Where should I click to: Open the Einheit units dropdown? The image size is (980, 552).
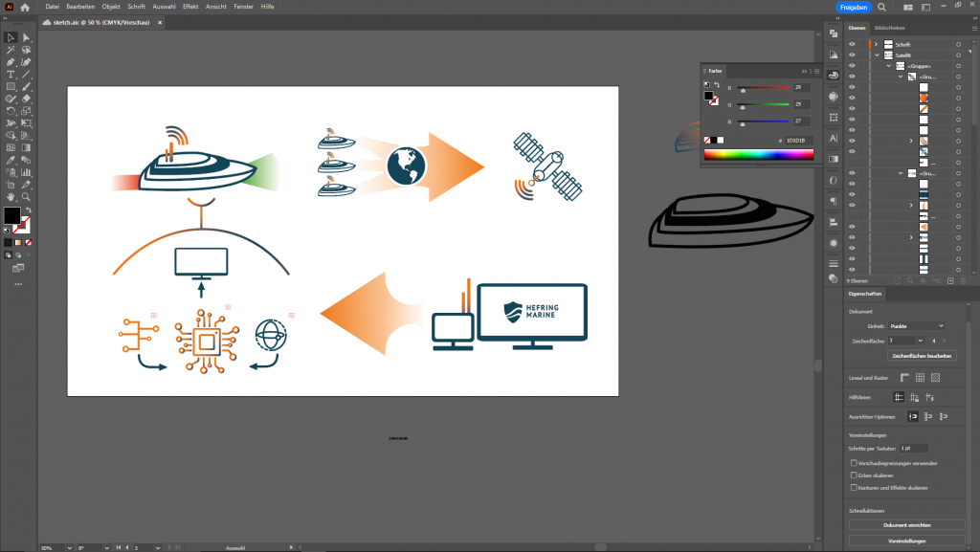pyautogui.click(x=917, y=326)
